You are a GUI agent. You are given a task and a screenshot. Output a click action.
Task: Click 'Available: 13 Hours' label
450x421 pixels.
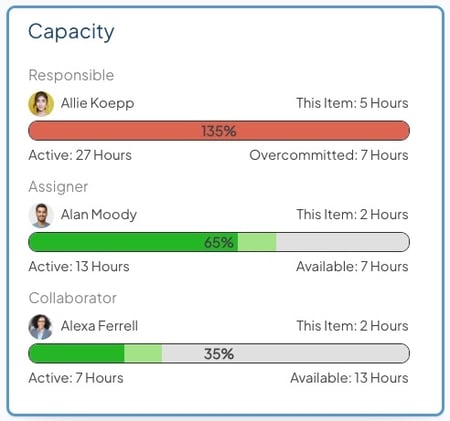[x=349, y=378]
